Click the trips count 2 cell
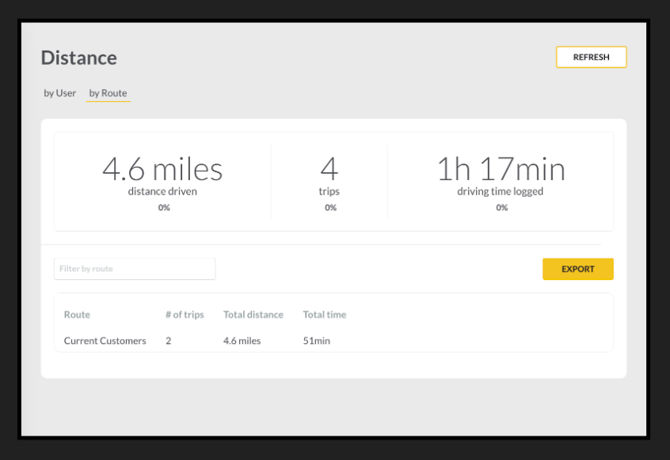This screenshot has width=670, height=460. coord(168,341)
